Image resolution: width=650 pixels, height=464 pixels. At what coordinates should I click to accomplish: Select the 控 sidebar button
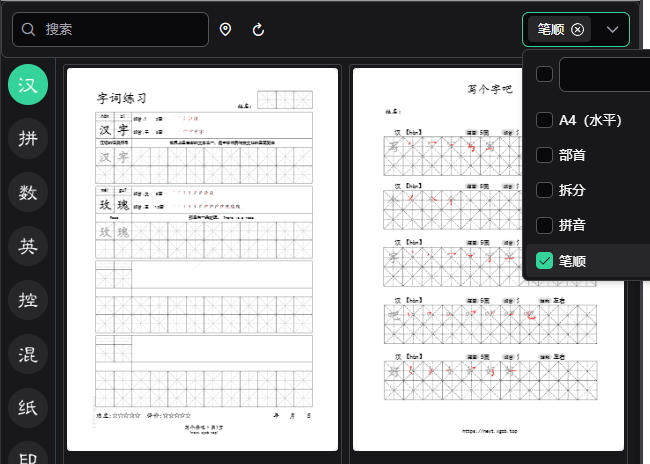point(28,298)
